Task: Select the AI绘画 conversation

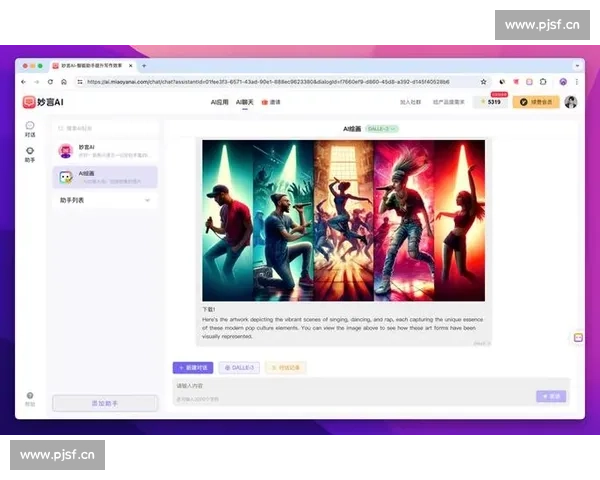Action: [x=105, y=177]
